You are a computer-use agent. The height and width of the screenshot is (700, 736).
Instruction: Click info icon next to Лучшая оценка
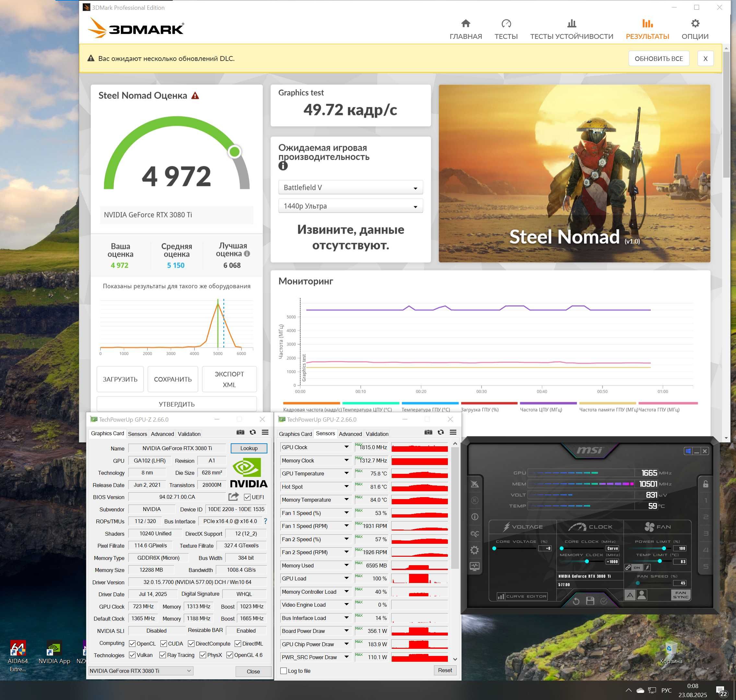pos(247,254)
